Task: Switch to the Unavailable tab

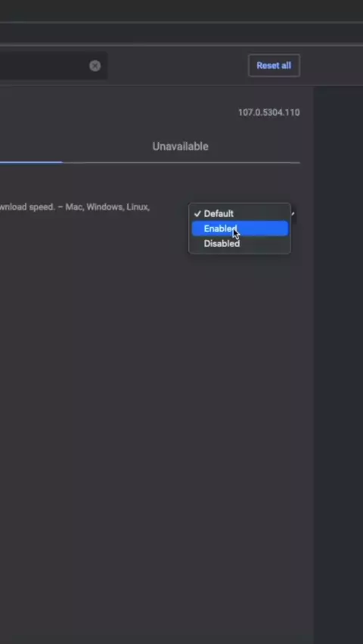Action: coord(181,147)
